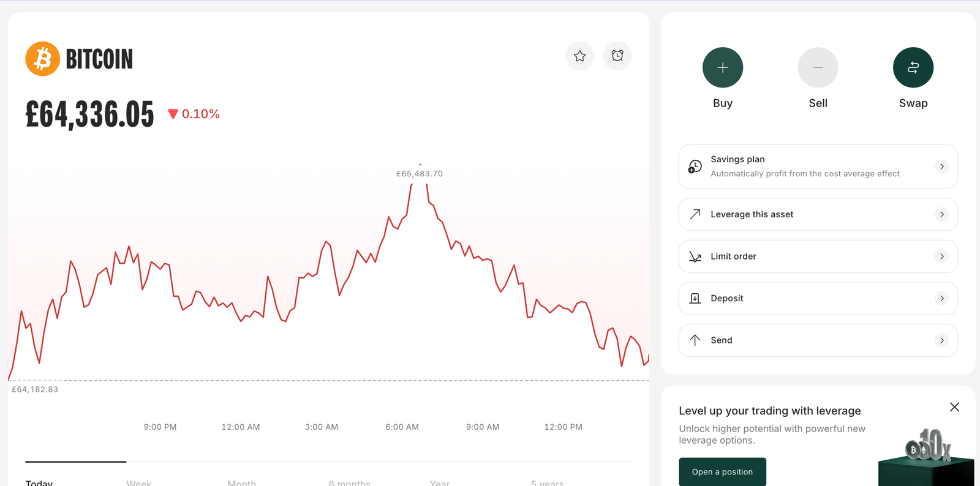
Task: Switch chart to 5 years range
Action: pyautogui.click(x=548, y=482)
